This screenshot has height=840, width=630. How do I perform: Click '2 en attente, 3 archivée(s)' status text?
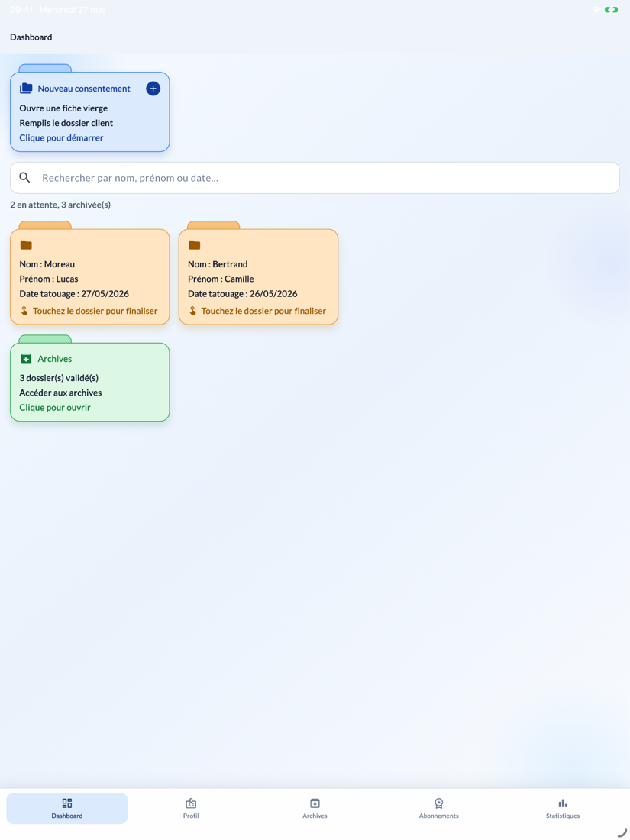(x=60, y=205)
